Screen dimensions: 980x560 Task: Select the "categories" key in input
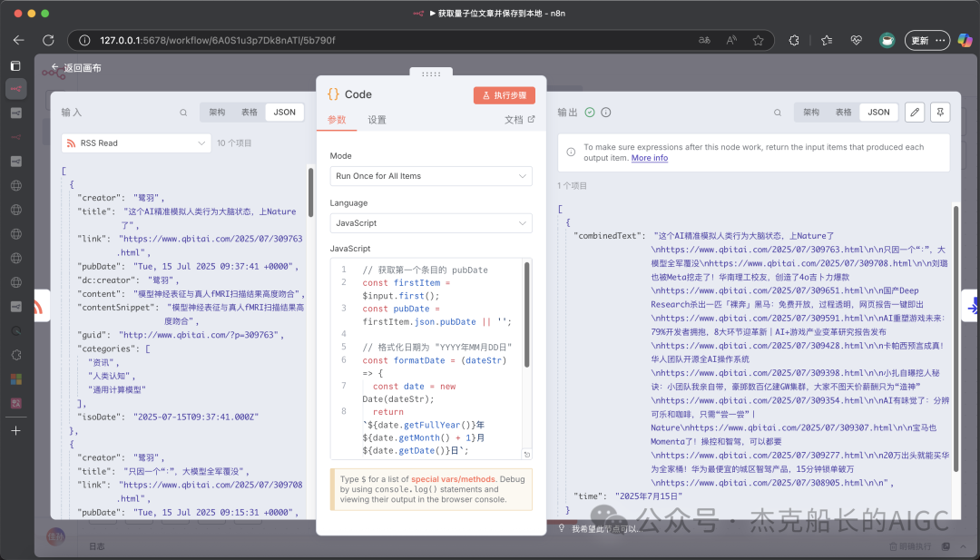[x=107, y=349]
